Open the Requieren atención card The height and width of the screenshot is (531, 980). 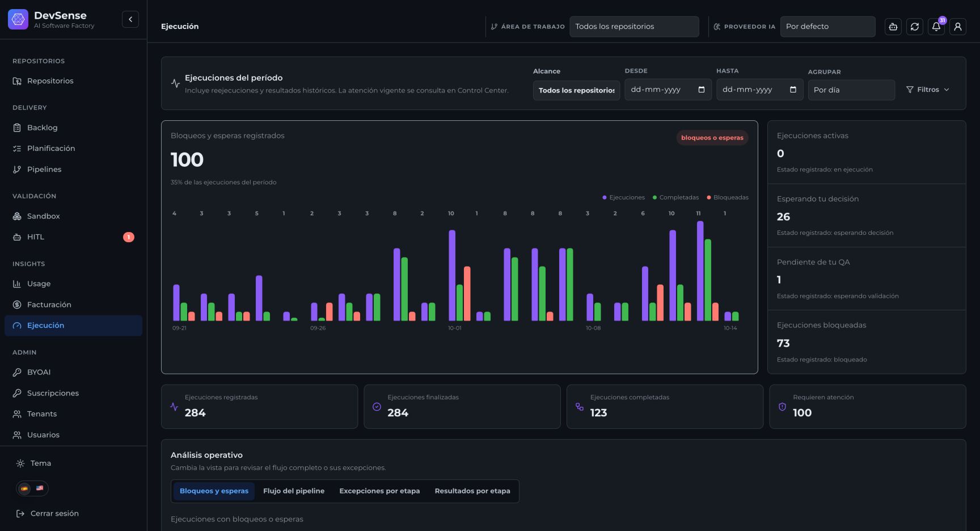868,407
